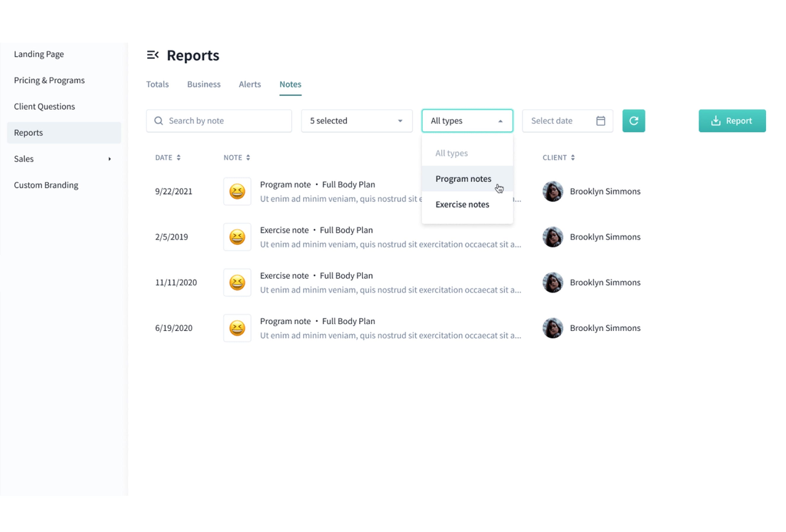
Task: Click emoji icon for 11/11/2020 note
Action: 237,282
